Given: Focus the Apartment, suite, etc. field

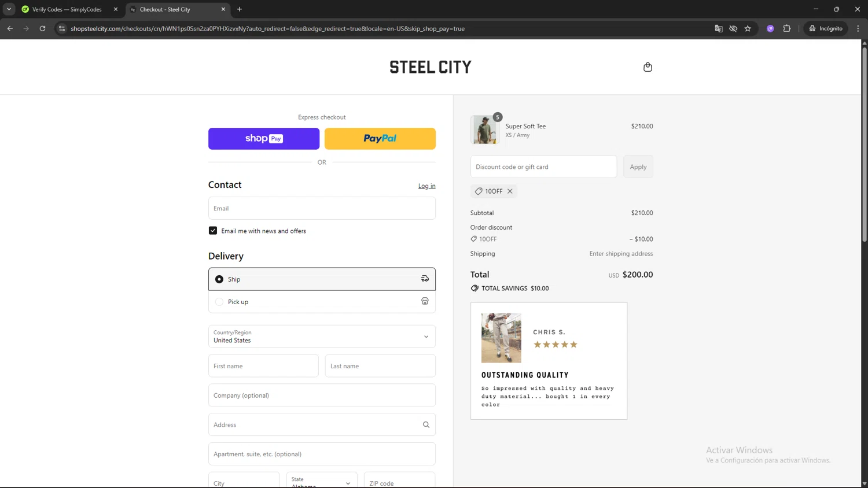Looking at the screenshot, I should point(322,454).
